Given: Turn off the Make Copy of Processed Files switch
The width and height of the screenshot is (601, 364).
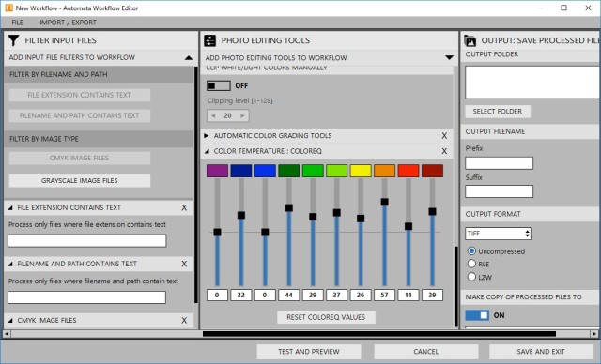Looking at the screenshot, I should tap(477, 315).
